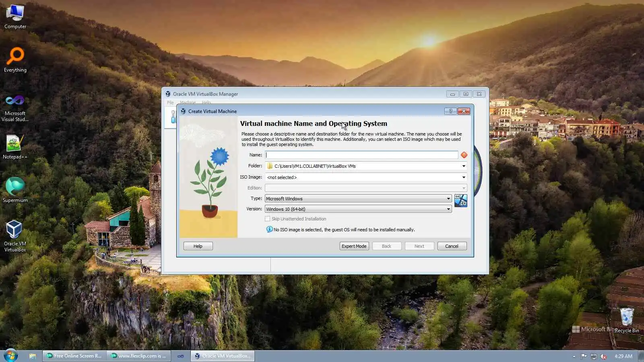Click the Name text field

pyautogui.click(x=361, y=155)
